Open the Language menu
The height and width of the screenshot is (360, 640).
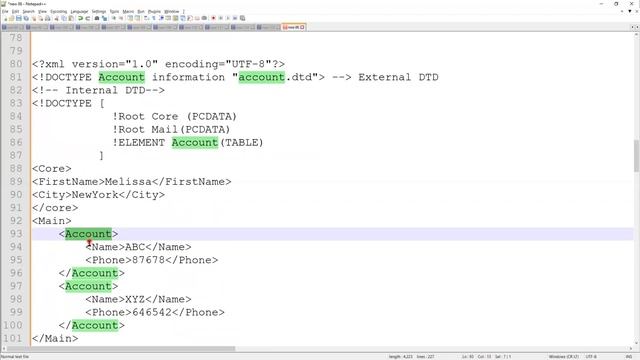click(79, 11)
